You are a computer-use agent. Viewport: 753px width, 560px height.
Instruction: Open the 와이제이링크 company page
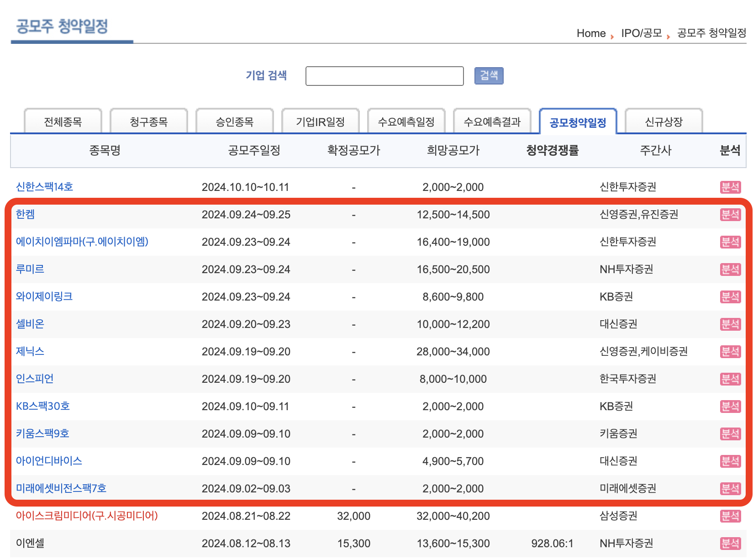point(45,296)
